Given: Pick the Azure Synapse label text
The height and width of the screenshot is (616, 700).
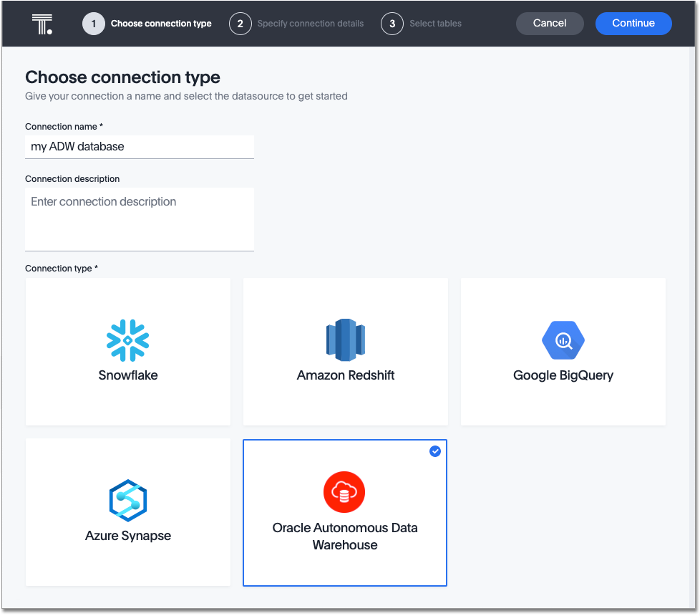Looking at the screenshot, I should point(128,536).
